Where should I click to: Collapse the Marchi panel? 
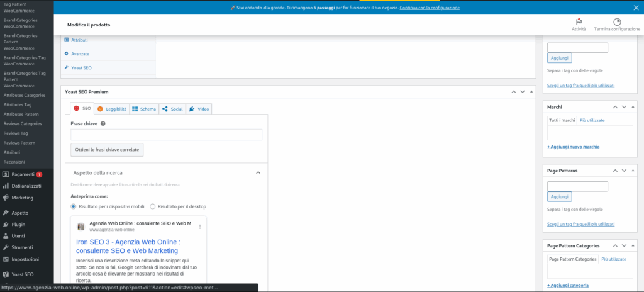pos(633,107)
